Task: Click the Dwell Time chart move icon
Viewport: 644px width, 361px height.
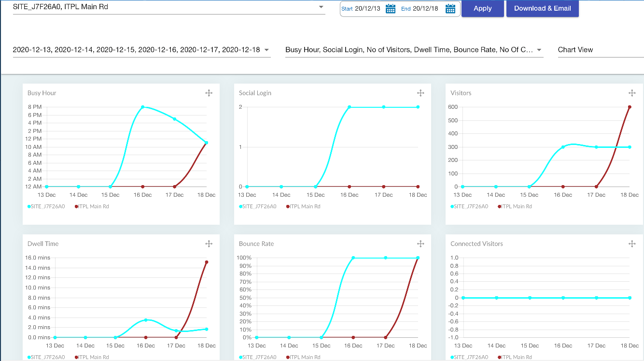Action: (x=209, y=244)
